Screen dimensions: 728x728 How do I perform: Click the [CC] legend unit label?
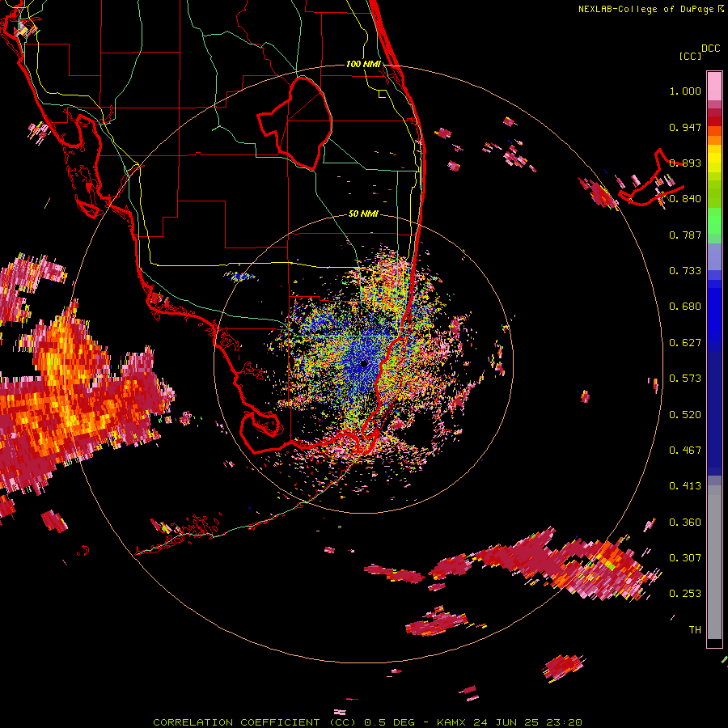click(690, 56)
